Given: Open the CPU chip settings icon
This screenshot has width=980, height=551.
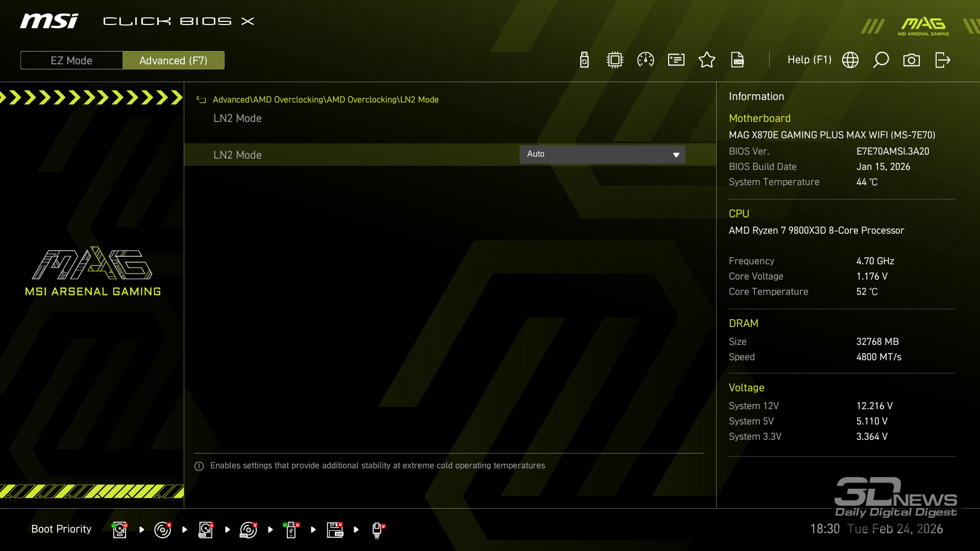Looking at the screenshot, I should (615, 60).
